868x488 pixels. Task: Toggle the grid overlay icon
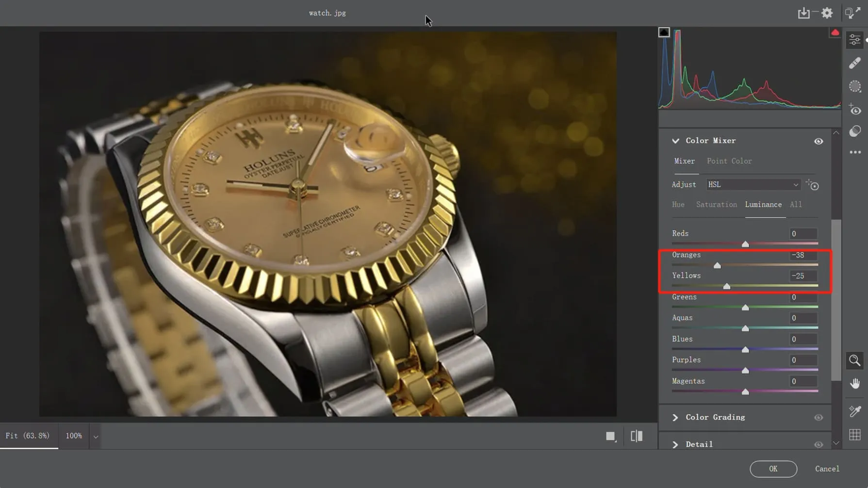[x=855, y=435]
